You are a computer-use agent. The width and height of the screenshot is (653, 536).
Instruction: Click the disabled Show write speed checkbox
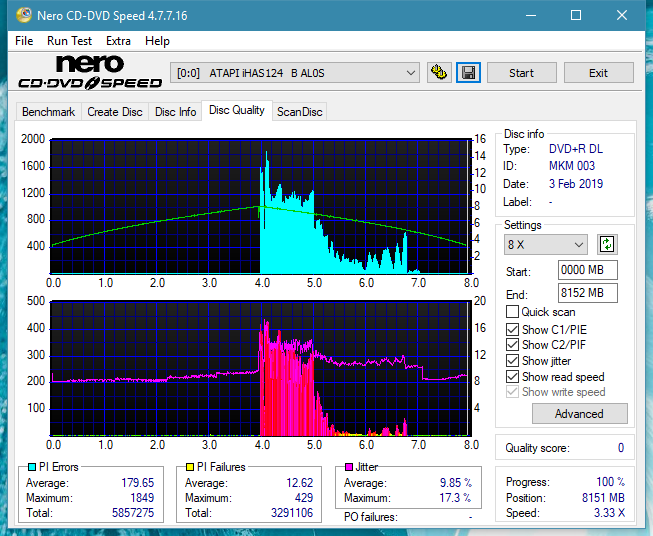tap(512, 392)
